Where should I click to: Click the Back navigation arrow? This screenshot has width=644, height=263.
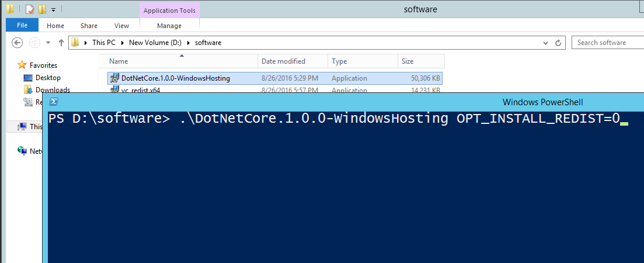coord(17,42)
